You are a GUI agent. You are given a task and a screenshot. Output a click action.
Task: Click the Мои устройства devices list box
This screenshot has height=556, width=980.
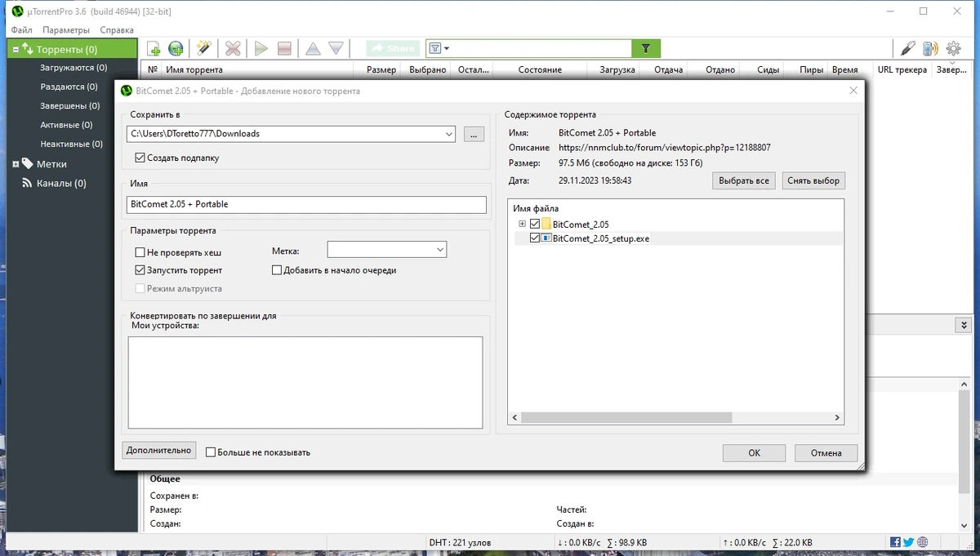coord(305,382)
